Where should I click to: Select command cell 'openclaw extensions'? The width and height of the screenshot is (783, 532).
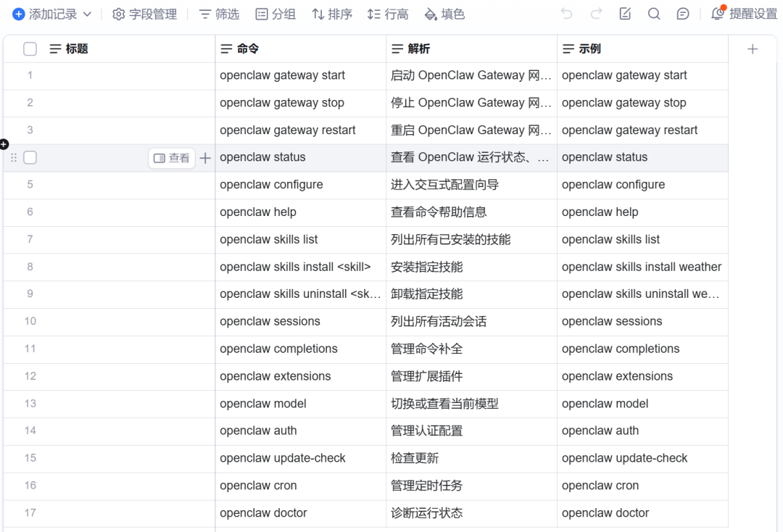(x=301, y=377)
